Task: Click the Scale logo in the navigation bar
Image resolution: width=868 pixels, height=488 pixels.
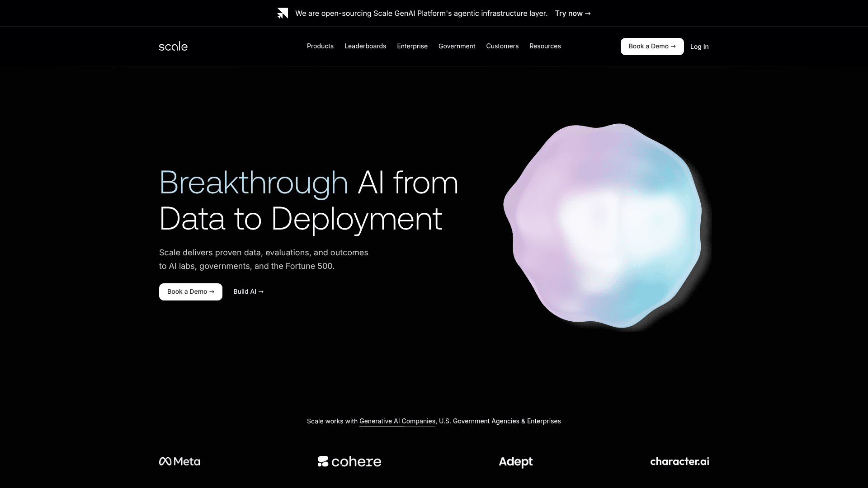Action: point(173,46)
